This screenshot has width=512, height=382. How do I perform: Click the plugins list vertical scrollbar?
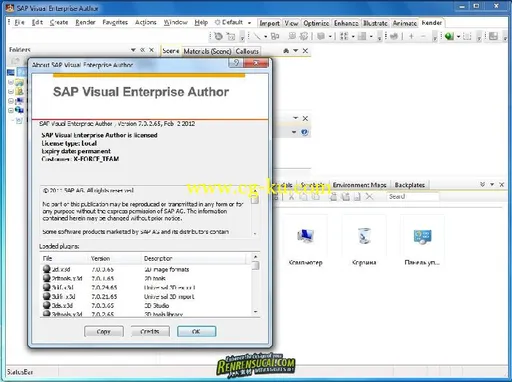tap(255, 285)
